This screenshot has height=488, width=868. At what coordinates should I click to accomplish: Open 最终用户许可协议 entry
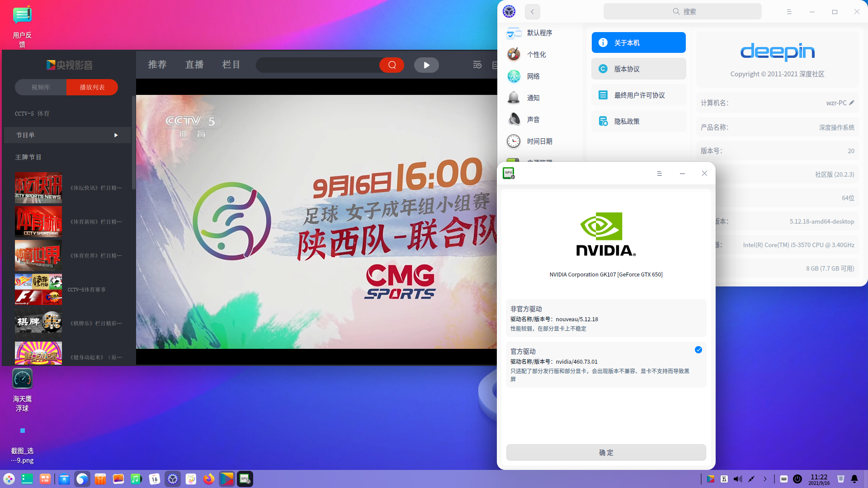pos(638,95)
